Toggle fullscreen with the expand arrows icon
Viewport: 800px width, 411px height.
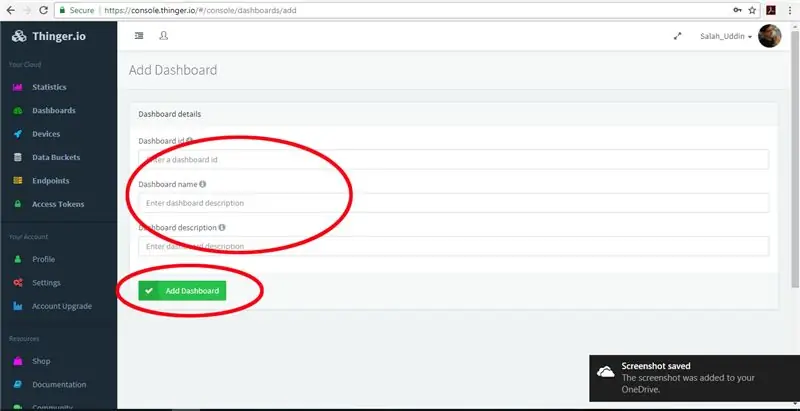678,36
